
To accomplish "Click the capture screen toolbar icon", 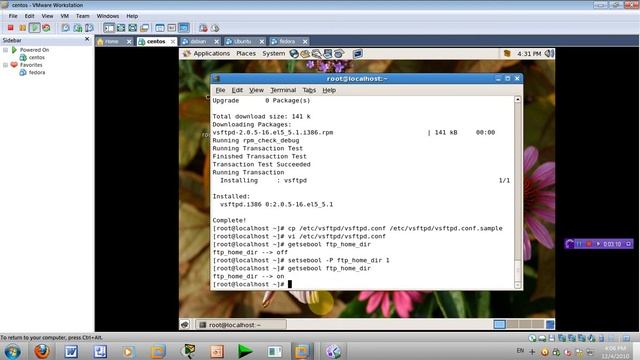I will [203, 28].
